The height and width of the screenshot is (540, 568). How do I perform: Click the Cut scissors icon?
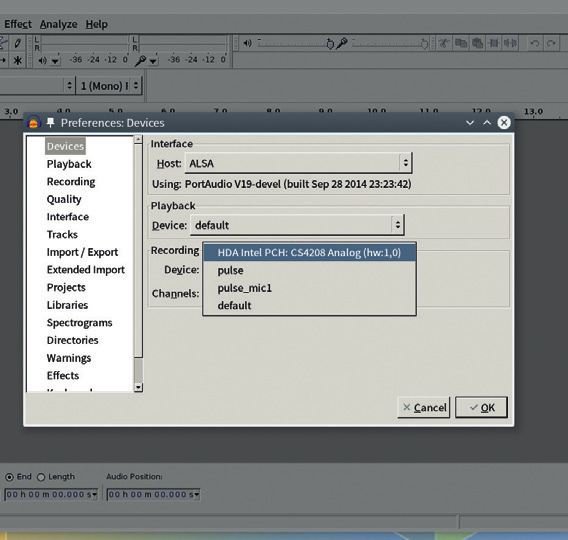tap(443, 43)
